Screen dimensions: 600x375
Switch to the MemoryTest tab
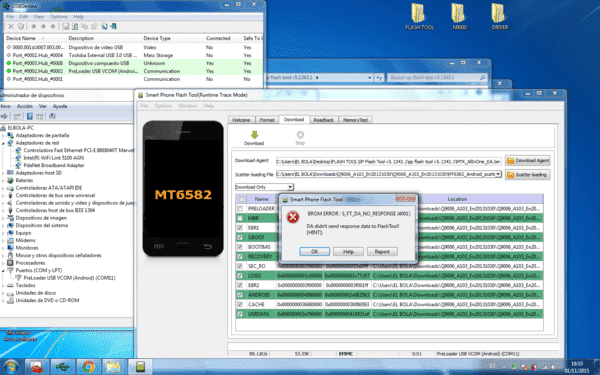[355, 120]
